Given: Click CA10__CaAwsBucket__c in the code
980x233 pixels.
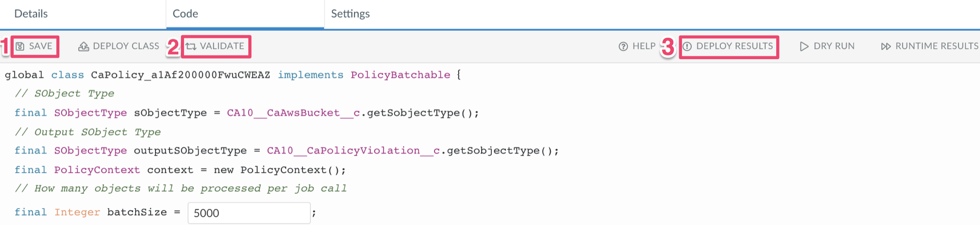Looking at the screenshot, I should pos(293,113).
